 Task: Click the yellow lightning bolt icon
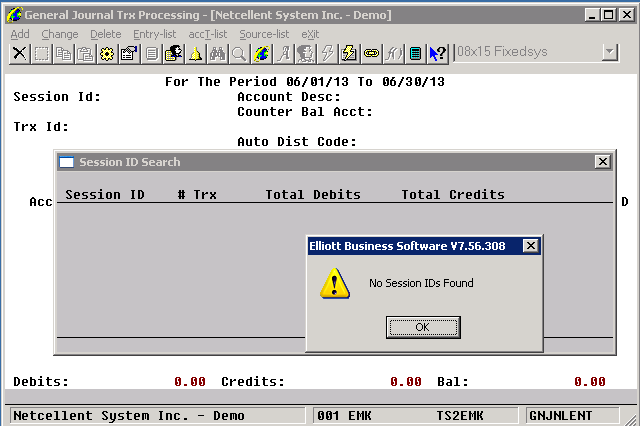(x=350, y=54)
